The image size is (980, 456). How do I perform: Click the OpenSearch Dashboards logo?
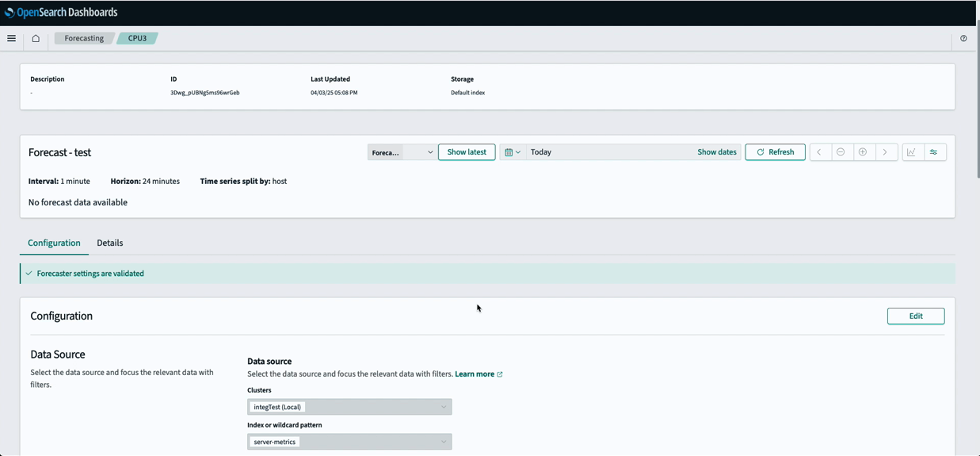[61, 13]
